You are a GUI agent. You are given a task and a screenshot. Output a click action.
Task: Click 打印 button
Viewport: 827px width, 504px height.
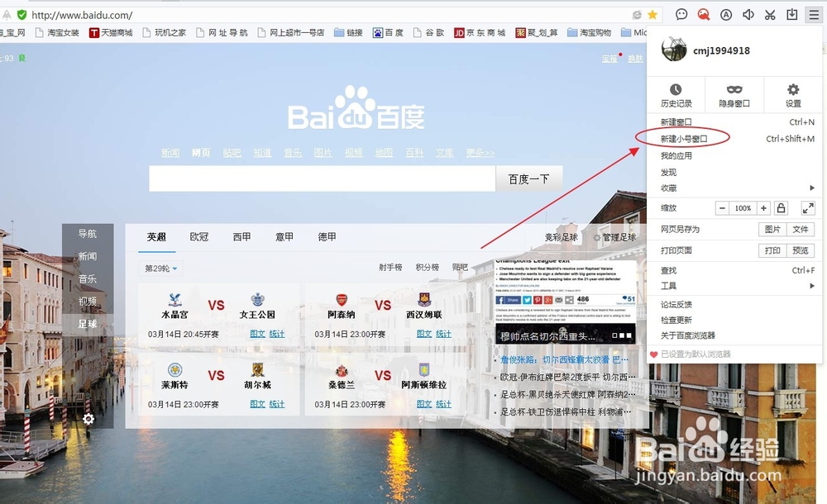pyautogui.click(x=772, y=250)
